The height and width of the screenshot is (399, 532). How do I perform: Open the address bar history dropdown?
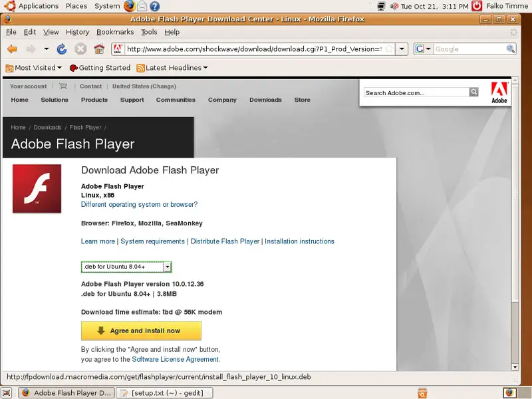pyautogui.click(x=402, y=49)
